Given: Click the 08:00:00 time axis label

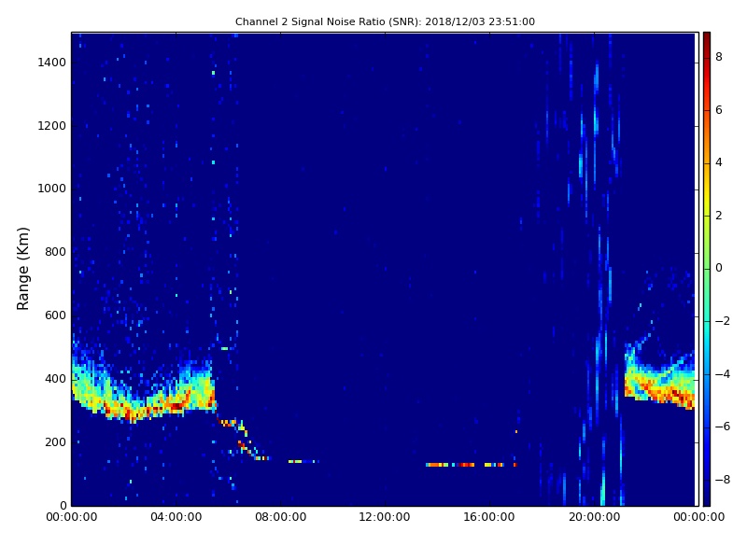Looking at the screenshot, I should [x=281, y=517].
